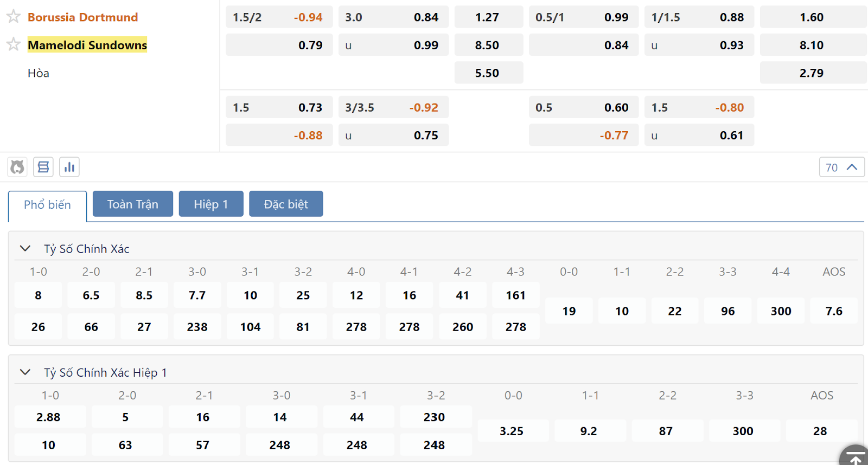Bet away correct score odds 238

coord(197,327)
